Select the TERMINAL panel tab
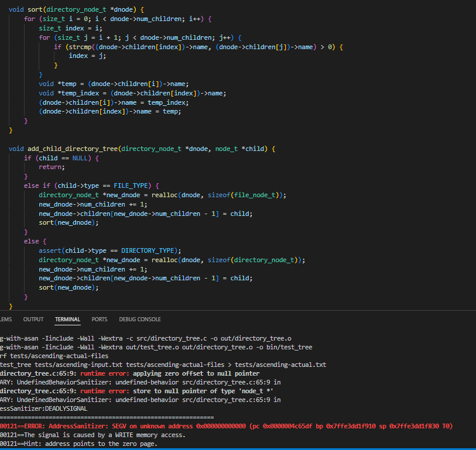476x450 pixels. click(x=67, y=320)
